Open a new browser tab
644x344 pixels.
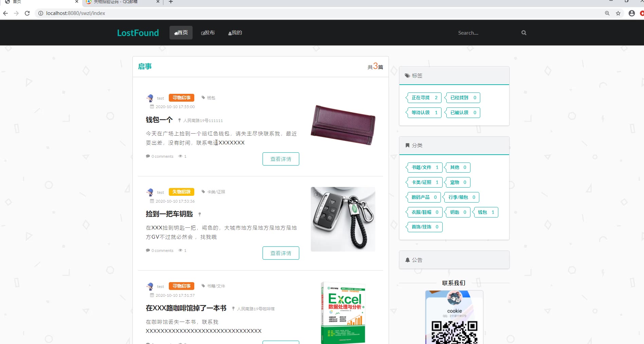[x=171, y=2]
